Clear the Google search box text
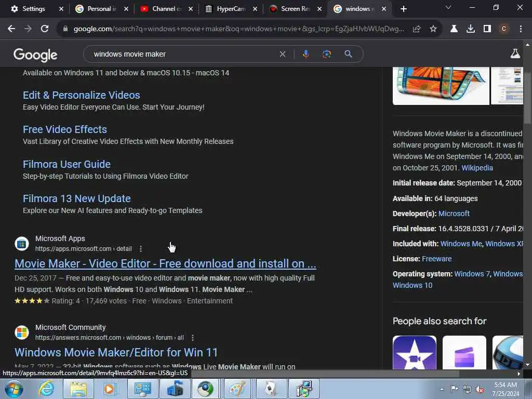 (x=282, y=54)
